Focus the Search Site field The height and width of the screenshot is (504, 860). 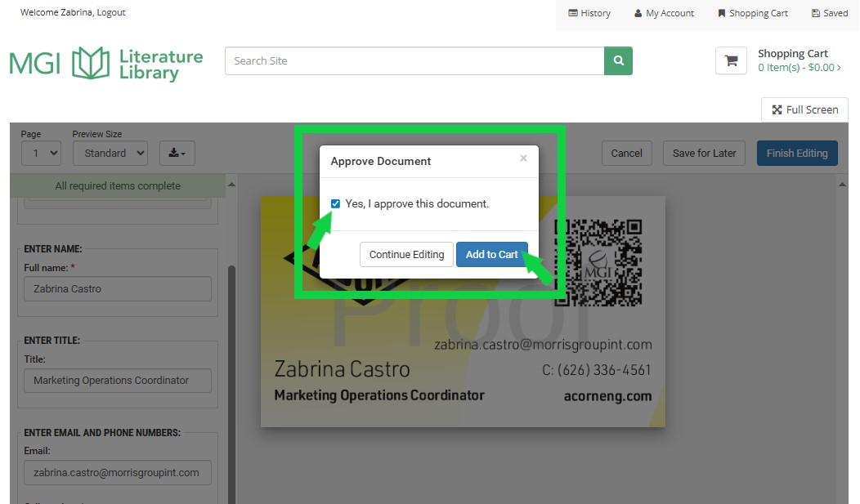coord(414,60)
